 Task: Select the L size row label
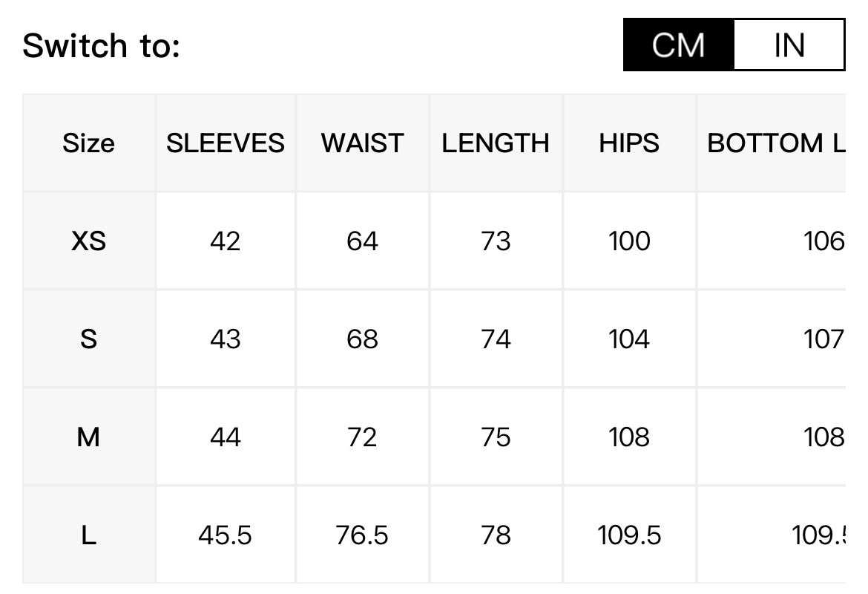click(x=88, y=535)
